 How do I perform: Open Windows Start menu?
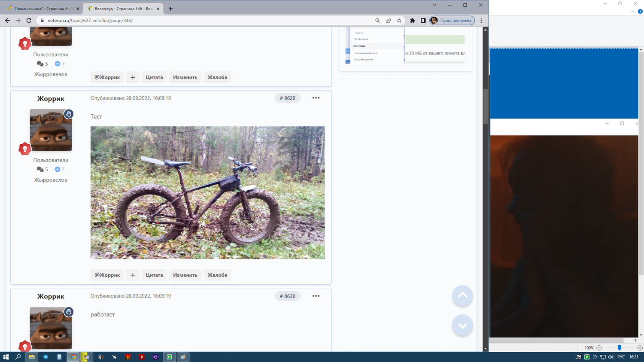[6, 357]
